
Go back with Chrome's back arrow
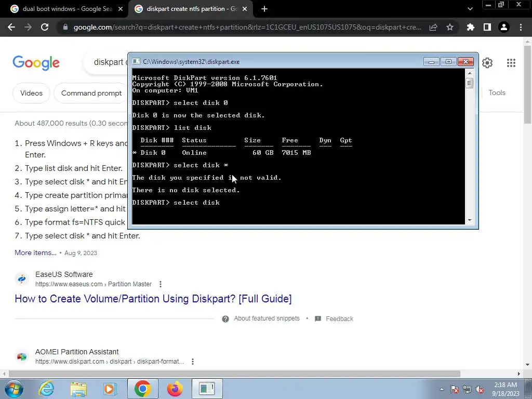[x=11, y=27]
